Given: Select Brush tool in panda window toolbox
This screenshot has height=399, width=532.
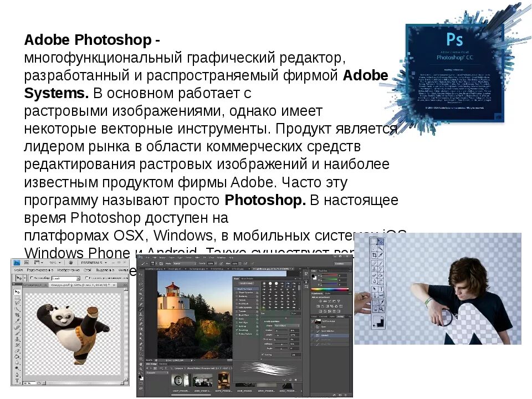Looking at the screenshot, I should (x=17, y=333).
